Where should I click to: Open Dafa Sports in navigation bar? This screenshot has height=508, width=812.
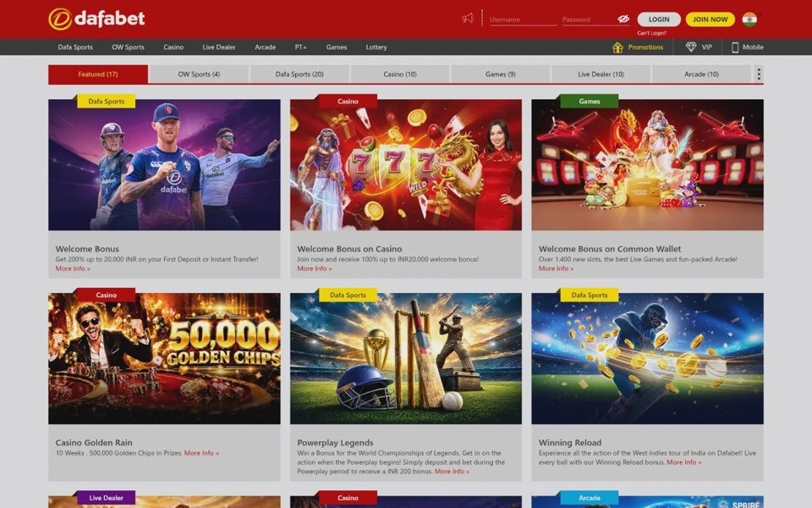pyautogui.click(x=75, y=47)
